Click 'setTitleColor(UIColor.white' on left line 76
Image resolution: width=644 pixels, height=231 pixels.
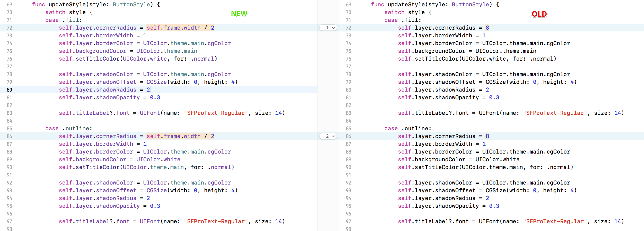click(121, 59)
